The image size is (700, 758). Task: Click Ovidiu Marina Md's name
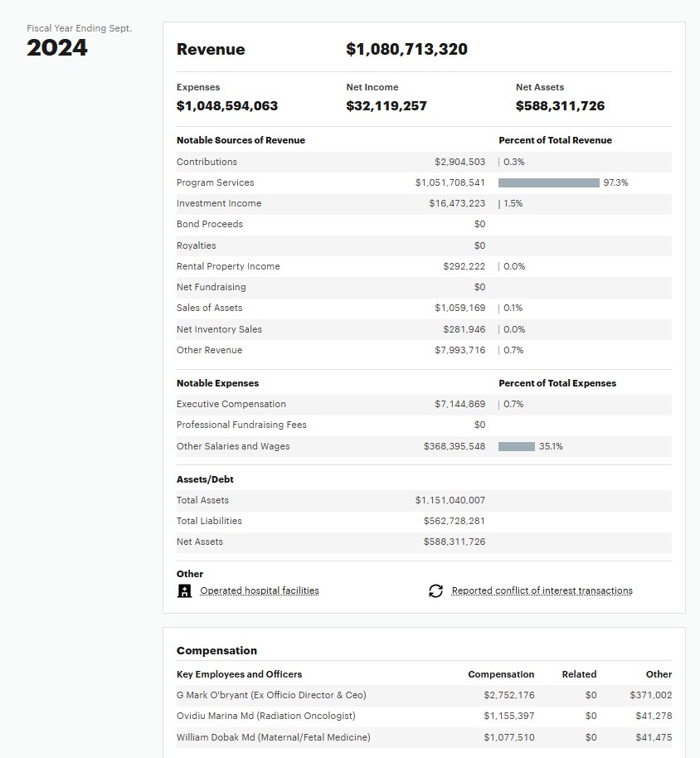coord(265,716)
